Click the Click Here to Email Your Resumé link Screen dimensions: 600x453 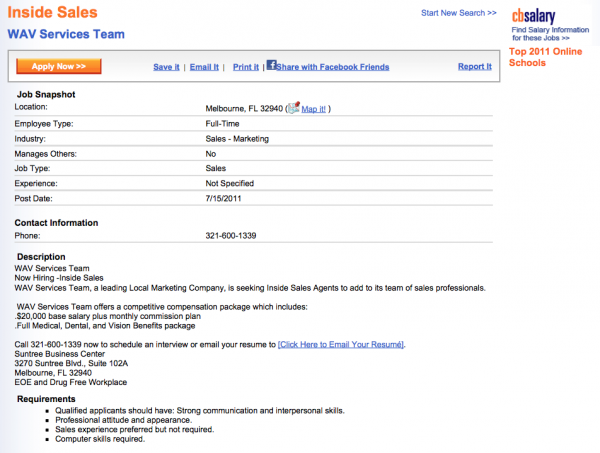pos(341,344)
